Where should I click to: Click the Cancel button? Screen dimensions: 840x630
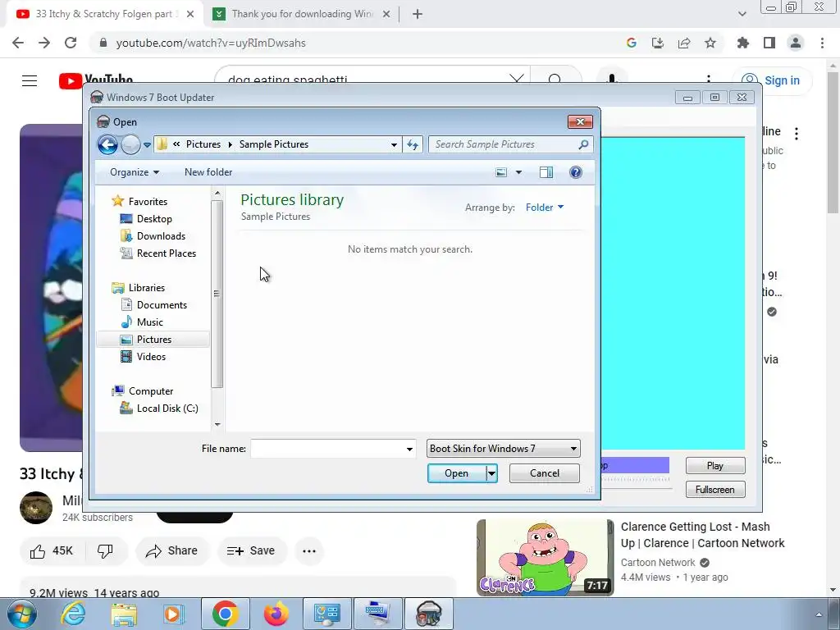[545, 473]
